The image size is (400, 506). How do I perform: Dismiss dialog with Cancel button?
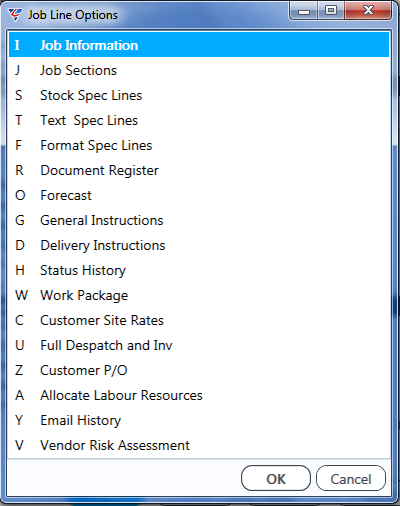(x=351, y=478)
